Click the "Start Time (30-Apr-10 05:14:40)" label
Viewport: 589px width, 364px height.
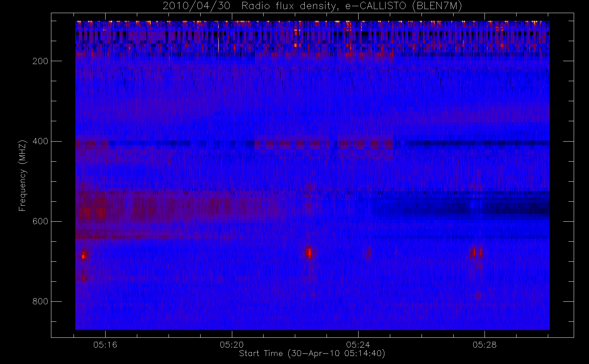(x=312, y=353)
